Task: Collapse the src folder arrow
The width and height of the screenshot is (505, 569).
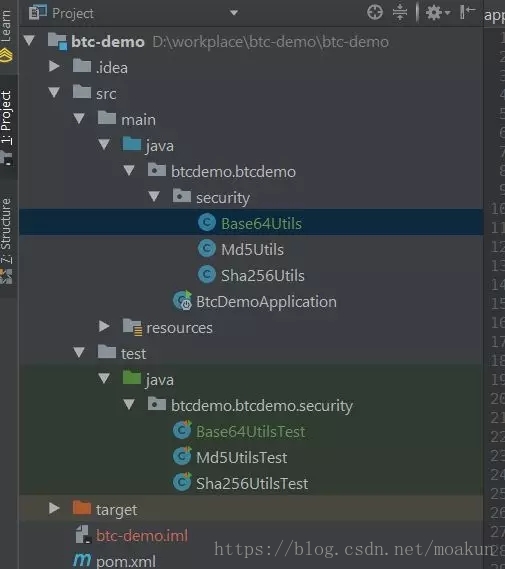Action: (x=54, y=92)
